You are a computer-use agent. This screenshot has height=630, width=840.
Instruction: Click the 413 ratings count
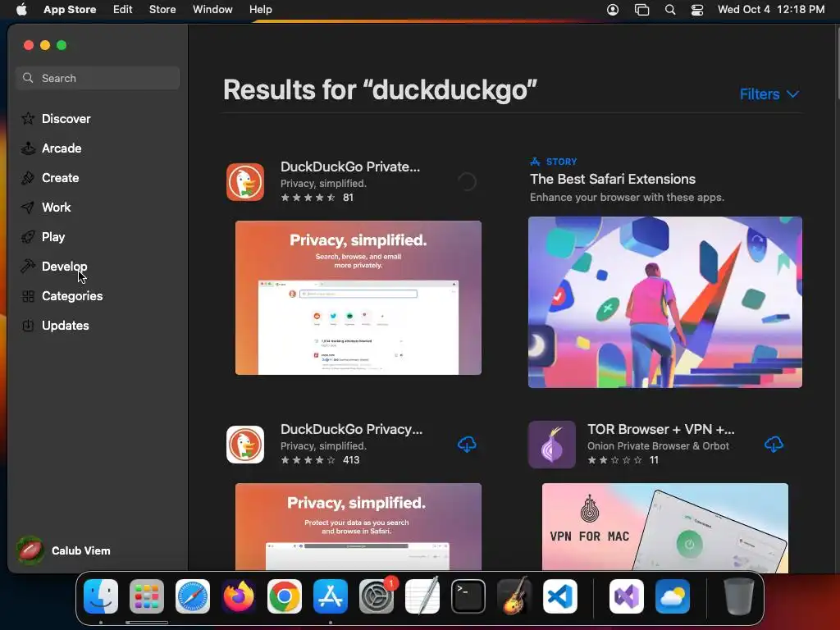(351, 459)
